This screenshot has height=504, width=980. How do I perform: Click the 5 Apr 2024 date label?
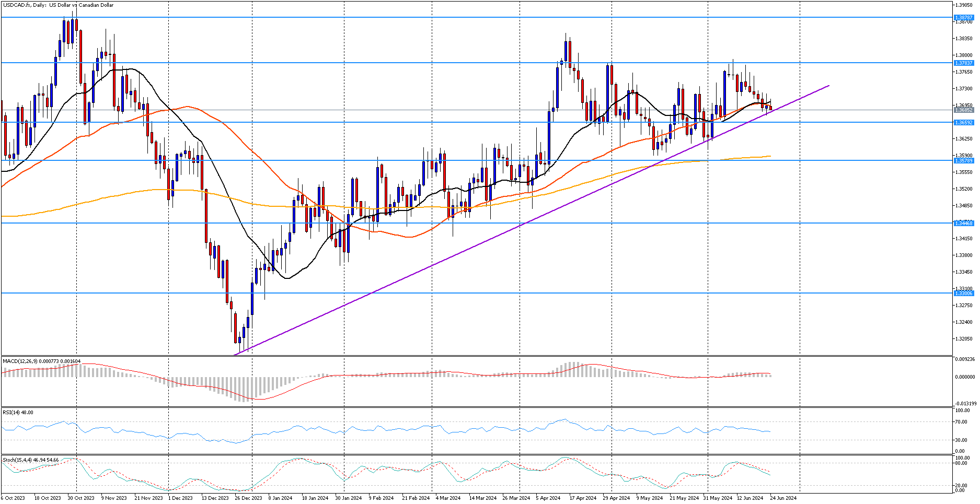(x=548, y=498)
